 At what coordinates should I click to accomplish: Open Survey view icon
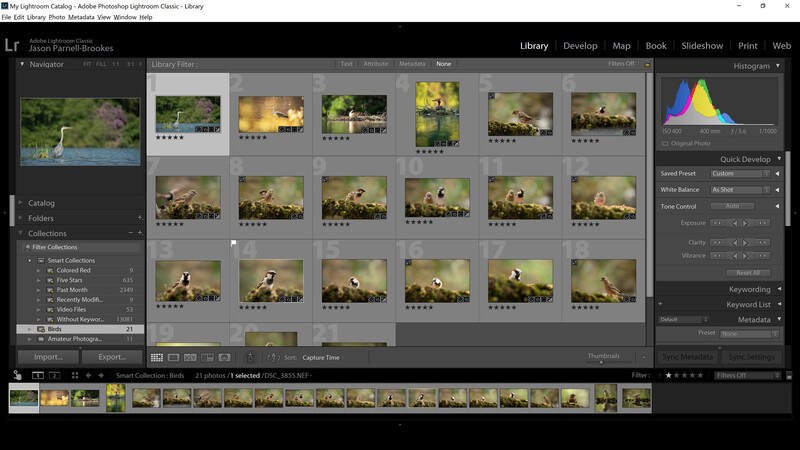(x=207, y=358)
